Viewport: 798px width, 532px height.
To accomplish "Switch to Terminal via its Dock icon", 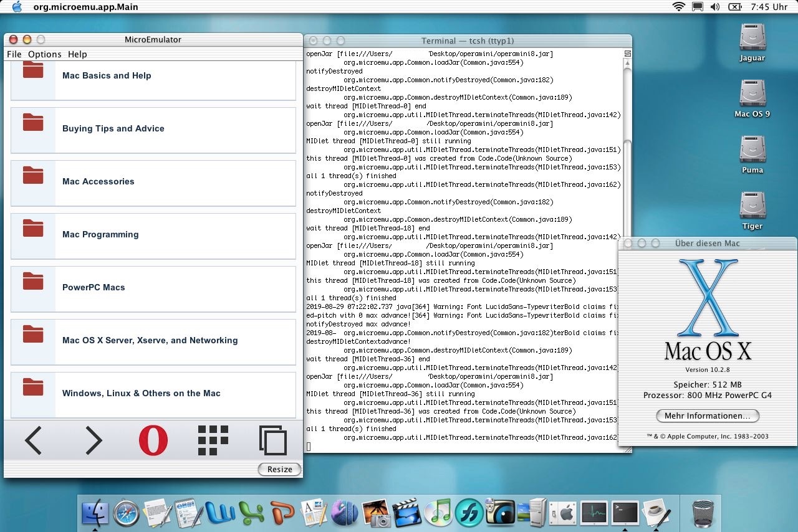I will click(x=625, y=513).
